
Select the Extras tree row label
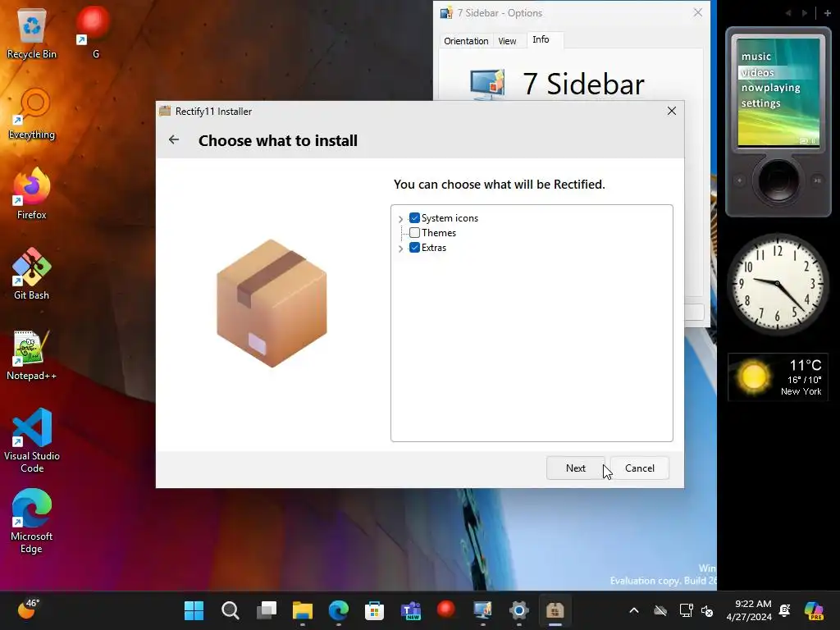pos(433,248)
